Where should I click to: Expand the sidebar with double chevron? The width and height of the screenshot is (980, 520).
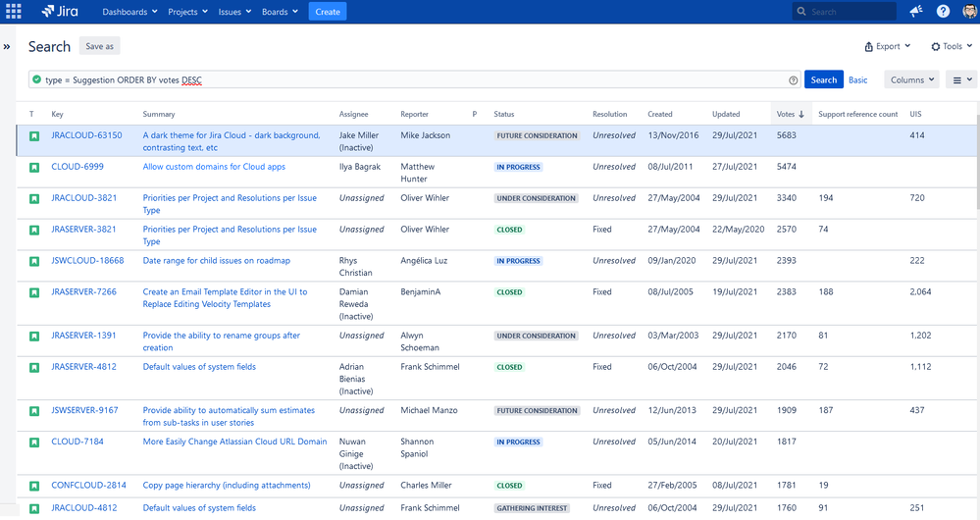[7, 46]
